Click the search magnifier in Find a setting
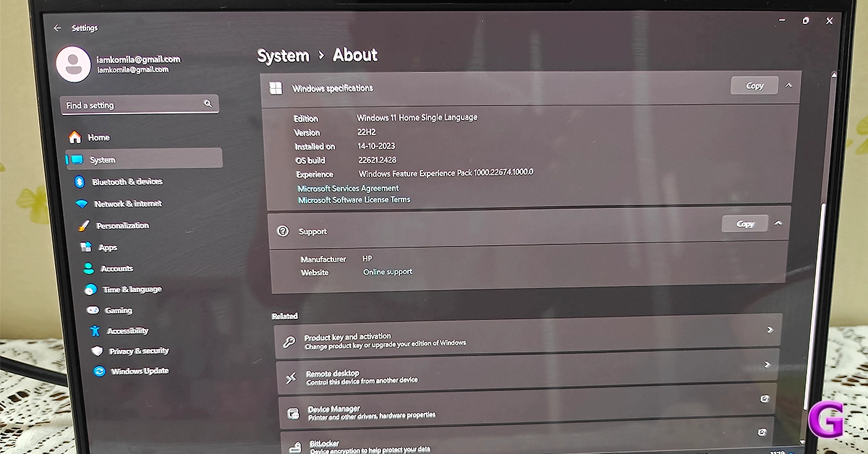 (x=208, y=103)
